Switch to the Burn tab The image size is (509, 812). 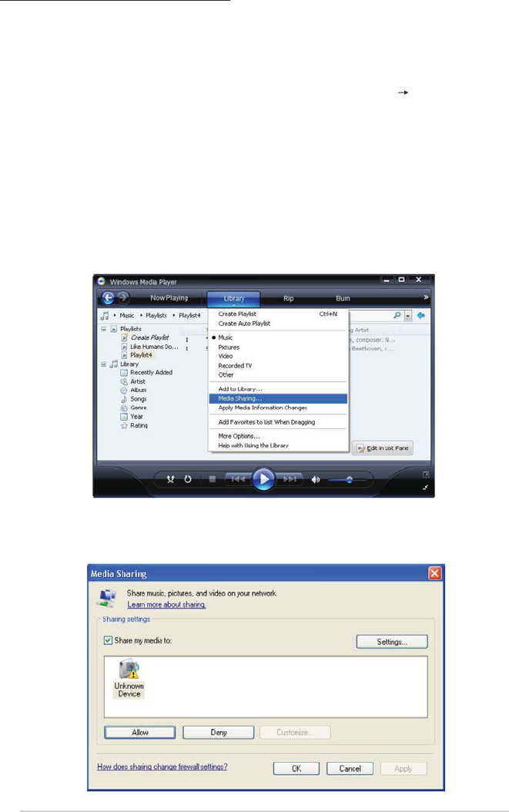pos(343,298)
